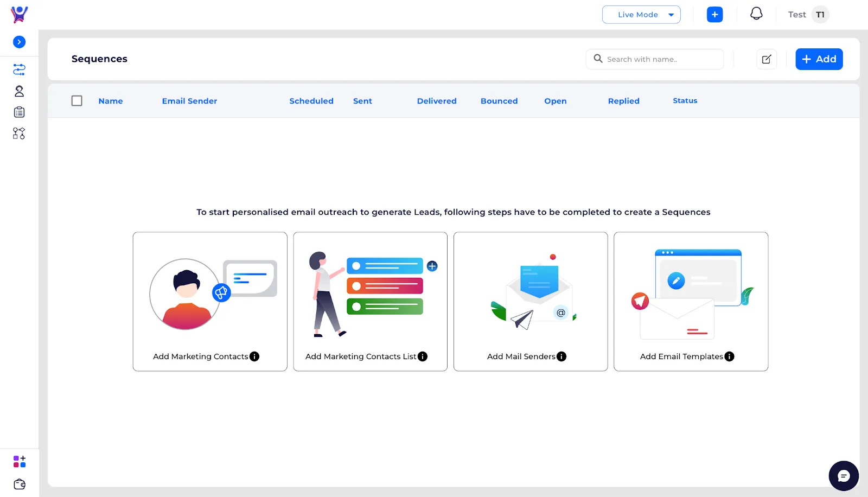The width and height of the screenshot is (868, 497).
Task: Expand the sidebar with the blue chevron
Action: click(19, 42)
